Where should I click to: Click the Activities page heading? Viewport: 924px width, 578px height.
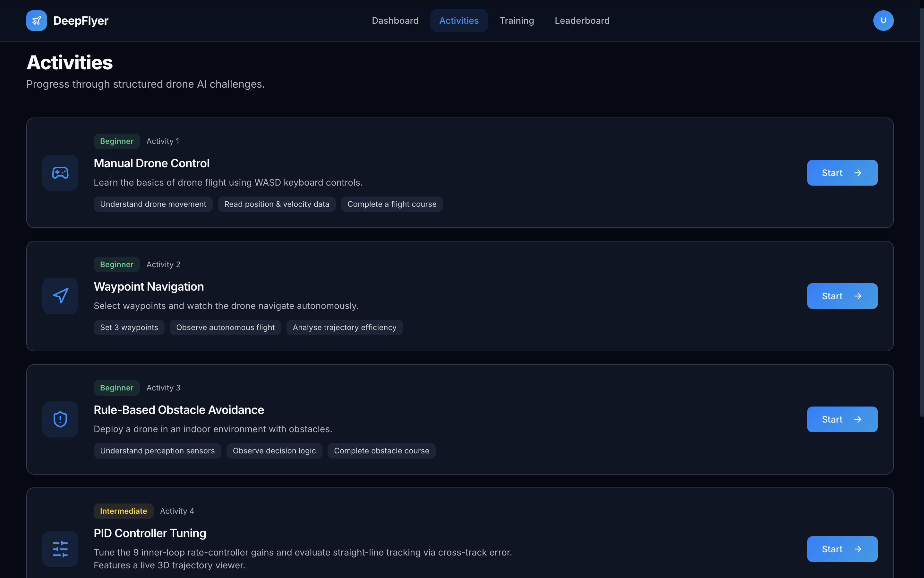70,63
